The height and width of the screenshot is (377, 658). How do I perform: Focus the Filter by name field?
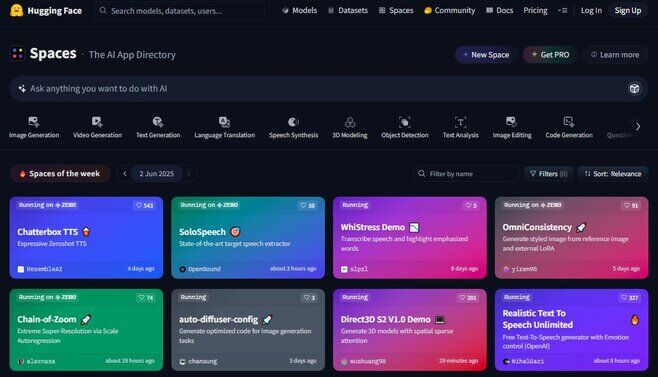pos(466,174)
